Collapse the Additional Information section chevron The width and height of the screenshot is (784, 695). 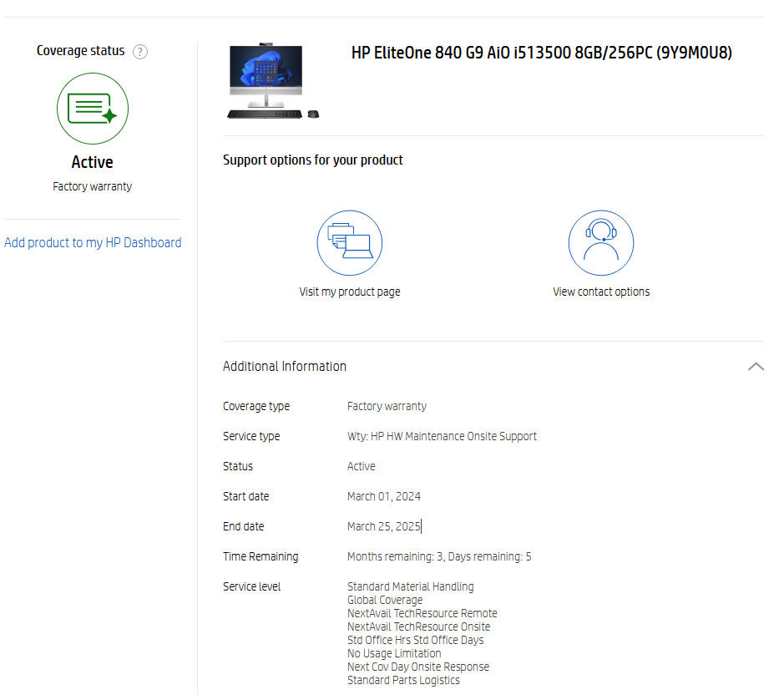[x=756, y=367]
